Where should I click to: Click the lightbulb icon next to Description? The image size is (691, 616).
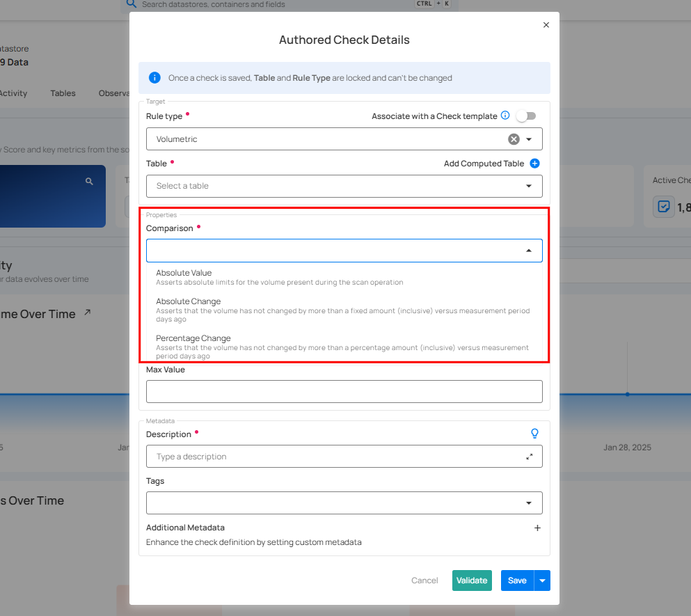[x=534, y=434]
